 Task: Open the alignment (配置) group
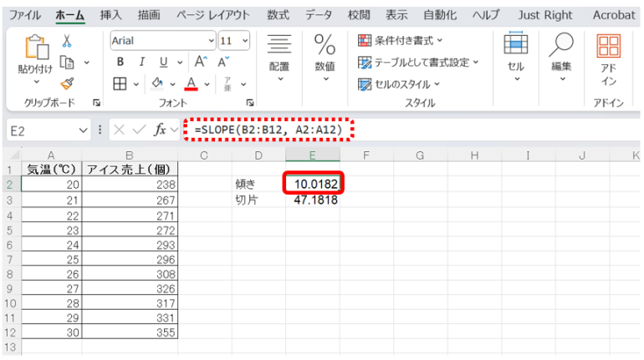[279, 58]
